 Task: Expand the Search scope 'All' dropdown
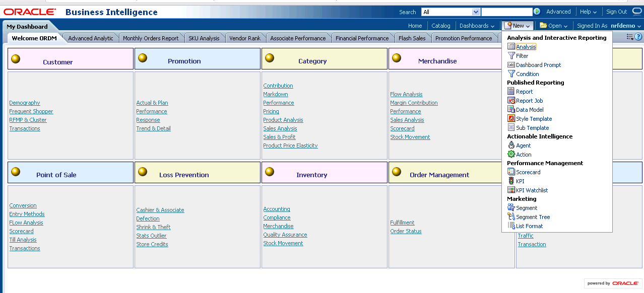(476, 12)
